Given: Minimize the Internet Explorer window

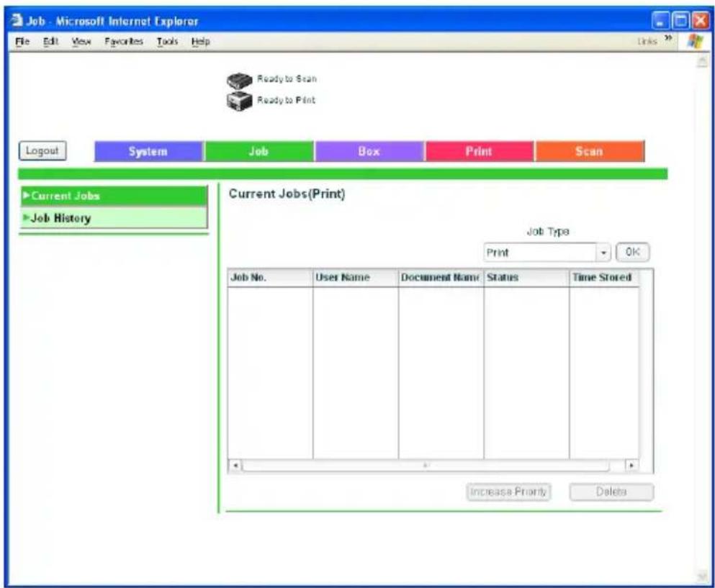Looking at the screenshot, I should (x=660, y=21).
